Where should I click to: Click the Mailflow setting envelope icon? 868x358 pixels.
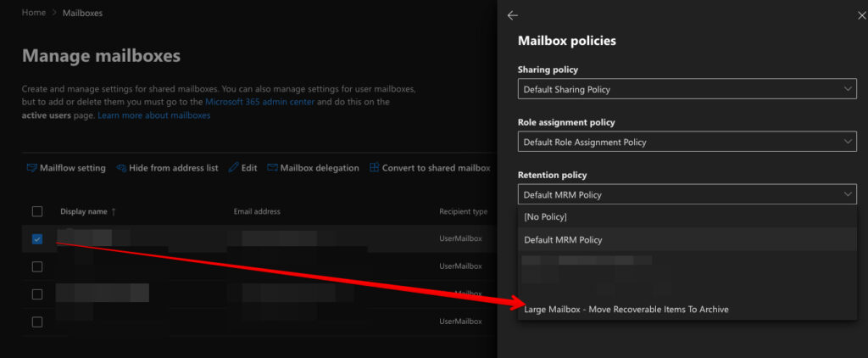32,168
